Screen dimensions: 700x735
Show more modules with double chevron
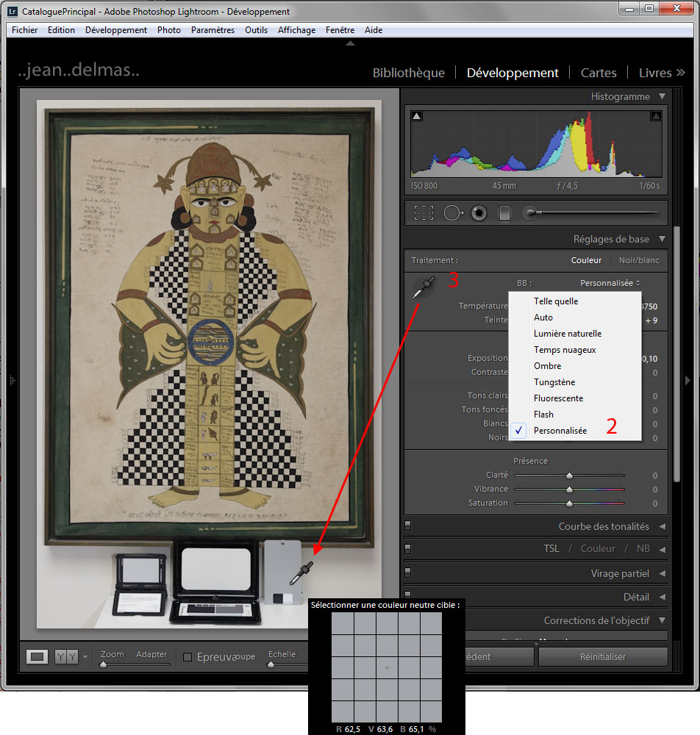tap(681, 73)
